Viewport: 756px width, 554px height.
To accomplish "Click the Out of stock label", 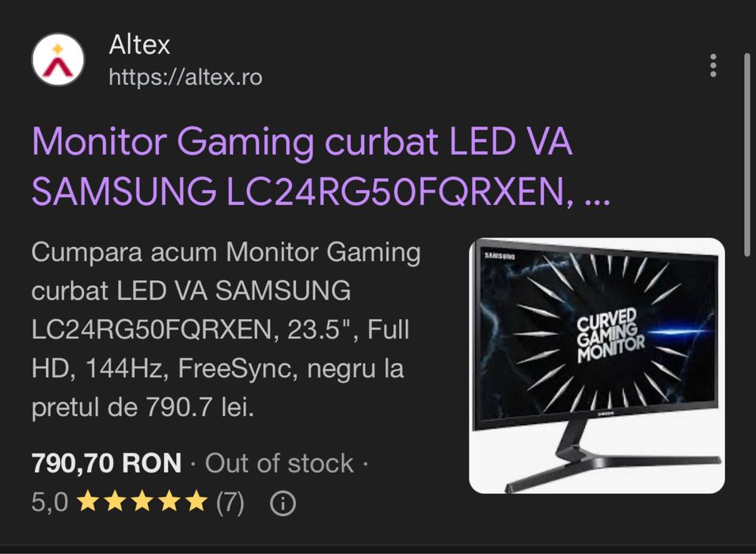I will coord(279,463).
